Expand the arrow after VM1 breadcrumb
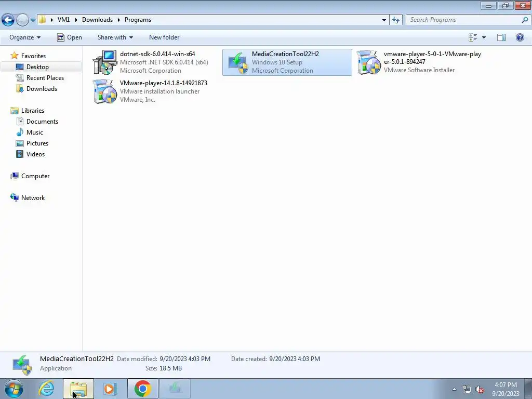This screenshot has width=532, height=399. click(76, 20)
